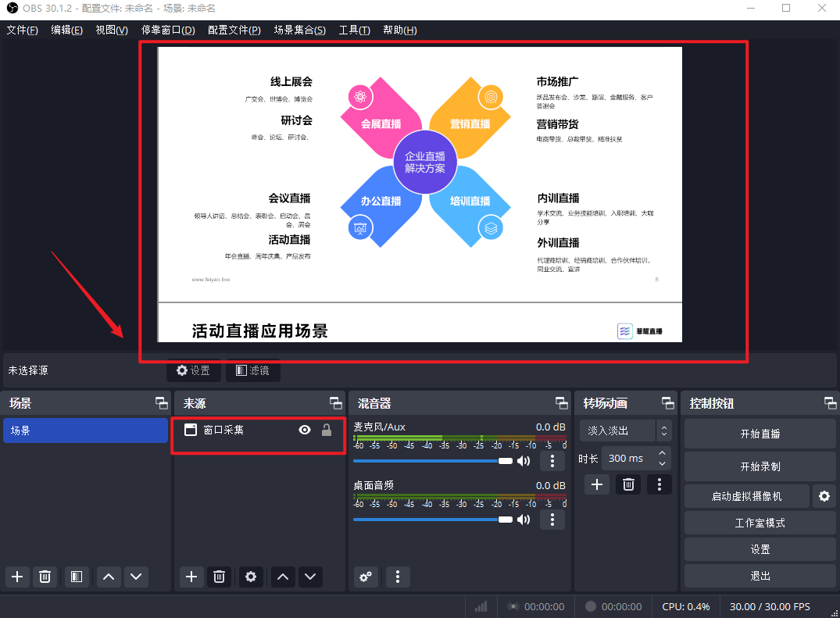Image resolution: width=840 pixels, height=618 pixels.
Task: Click the 开始录制 button
Action: pyautogui.click(x=760, y=466)
